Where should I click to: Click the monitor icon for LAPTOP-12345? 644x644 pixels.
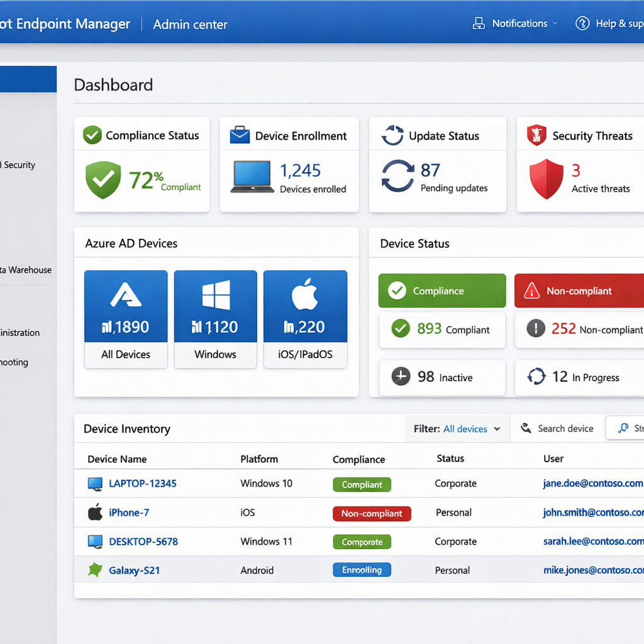click(96, 484)
